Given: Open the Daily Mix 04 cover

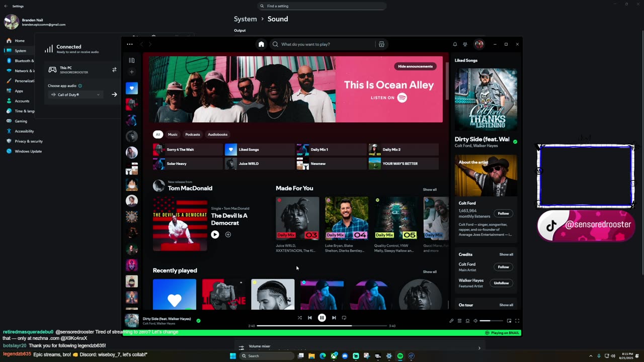Looking at the screenshot, I should [x=347, y=218].
